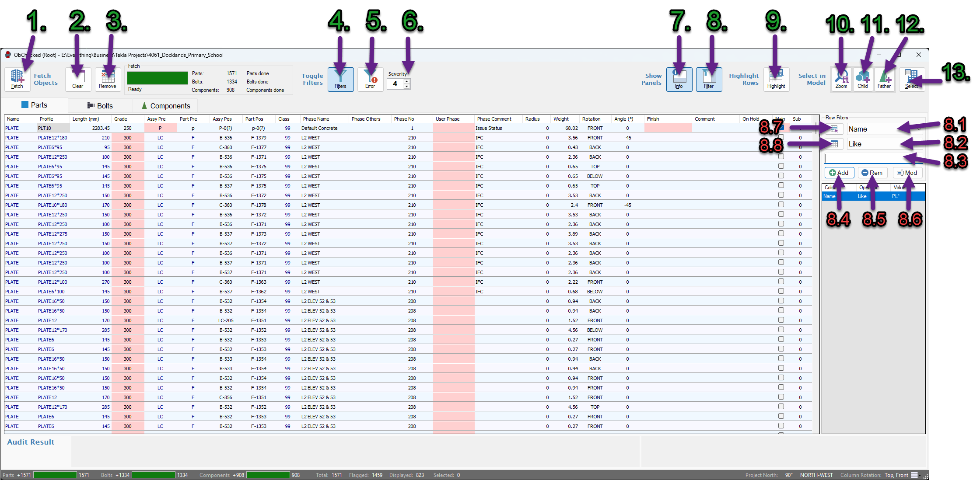Click the row filter value text field
The height and width of the screenshot is (480, 980).
pos(873,158)
